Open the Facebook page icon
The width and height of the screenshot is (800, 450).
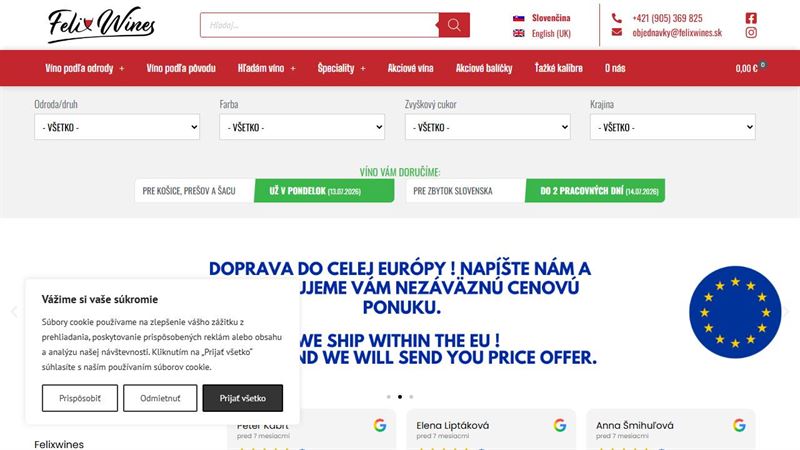[751, 18]
